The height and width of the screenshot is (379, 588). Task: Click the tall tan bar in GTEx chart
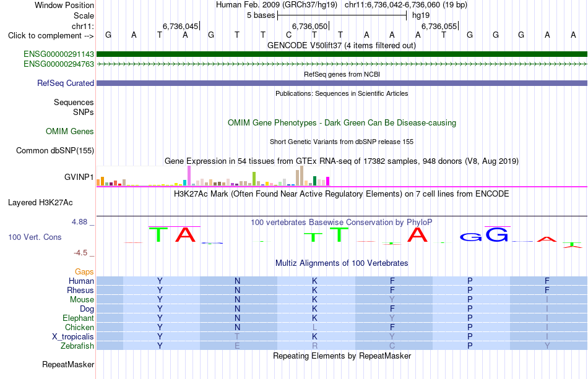(301, 176)
